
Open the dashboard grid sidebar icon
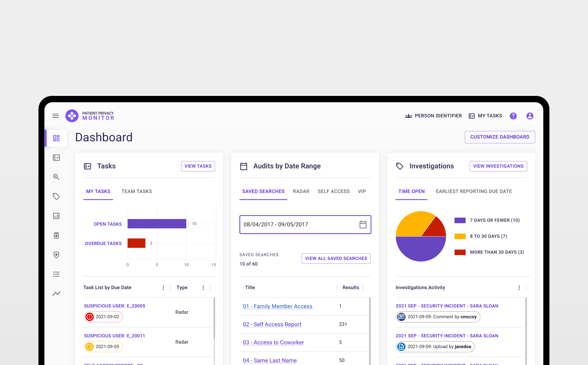tap(56, 138)
